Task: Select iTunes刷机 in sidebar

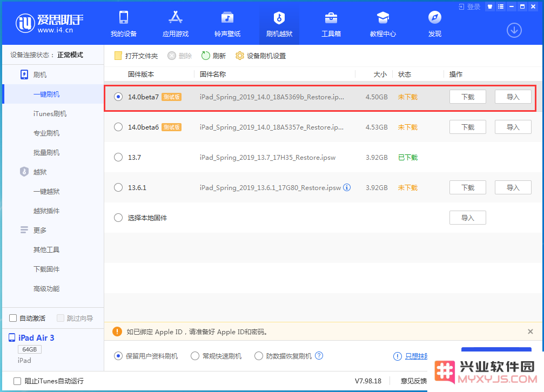Action: pyautogui.click(x=50, y=114)
